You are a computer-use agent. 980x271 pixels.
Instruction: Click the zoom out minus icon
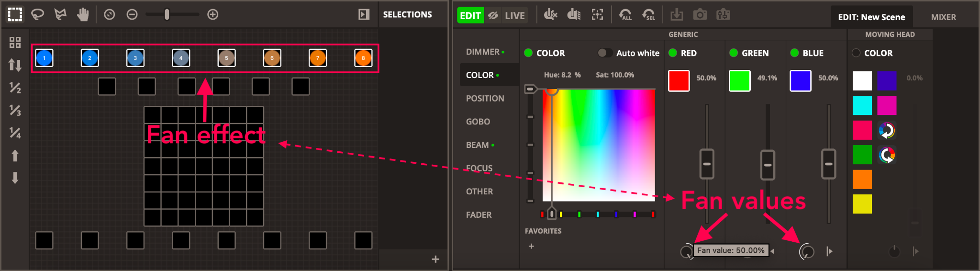point(132,15)
